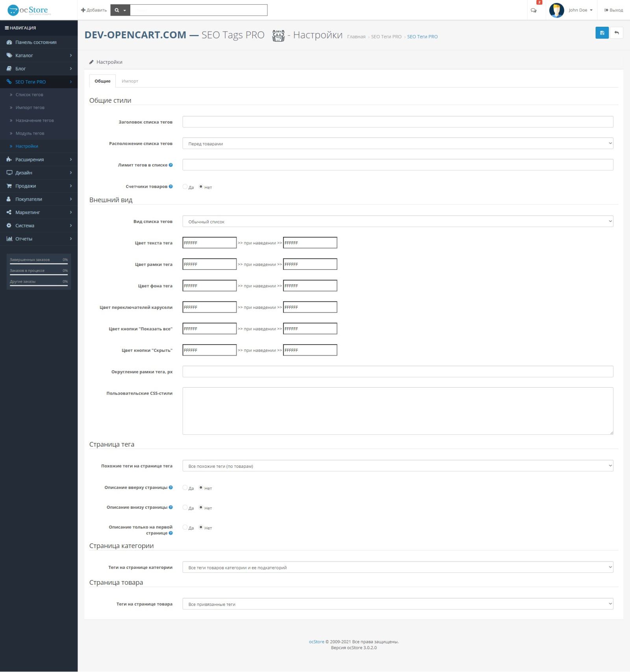This screenshot has width=630, height=672.
Task: Click Цвет текста тега color field
Action: click(209, 243)
